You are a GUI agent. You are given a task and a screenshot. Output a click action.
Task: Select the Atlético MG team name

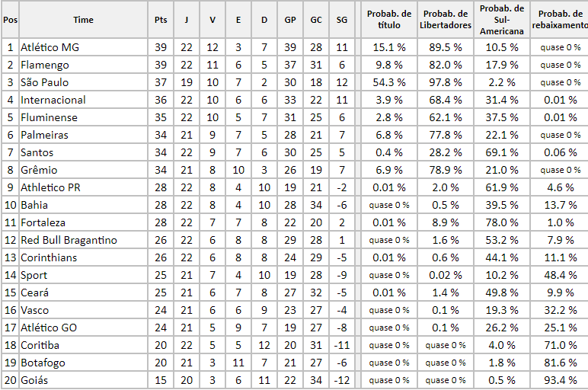(50, 47)
